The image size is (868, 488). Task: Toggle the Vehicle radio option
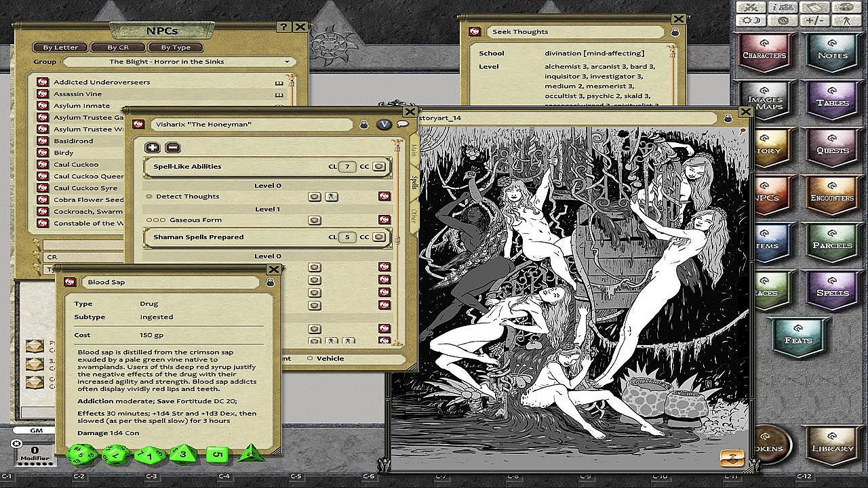310,359
